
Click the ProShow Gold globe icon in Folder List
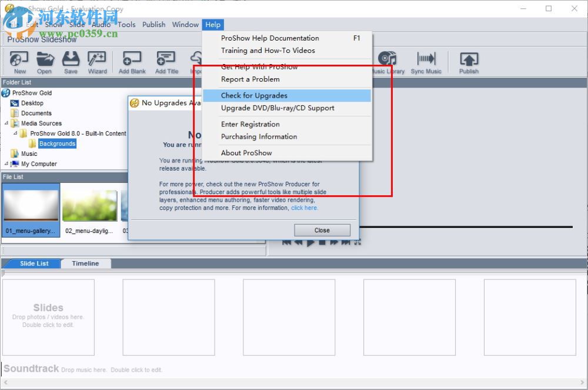point(6,92)
